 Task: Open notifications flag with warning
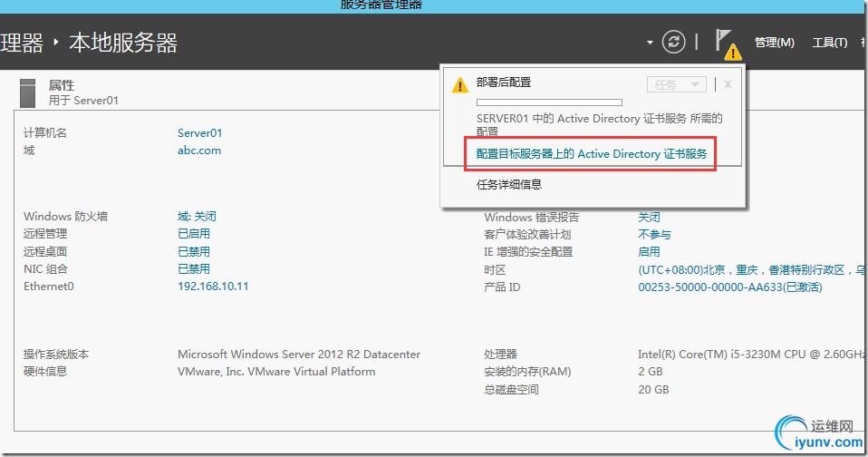[728, 44]
